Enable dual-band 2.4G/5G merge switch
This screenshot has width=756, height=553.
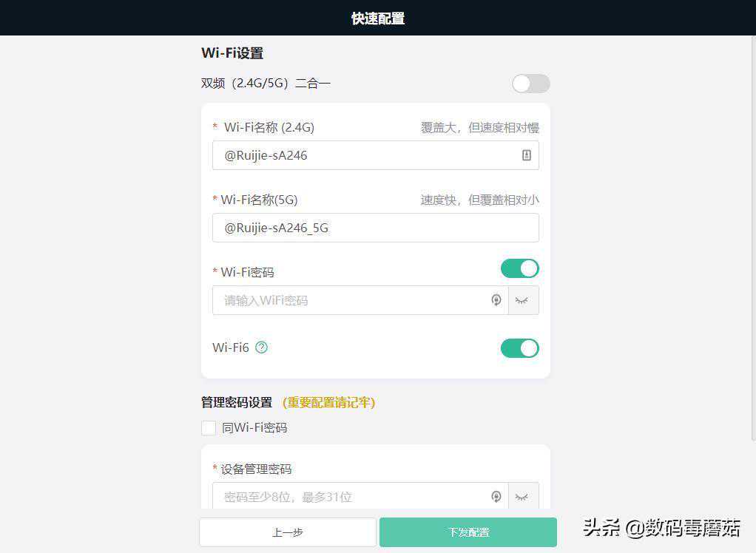click(531, 84)
